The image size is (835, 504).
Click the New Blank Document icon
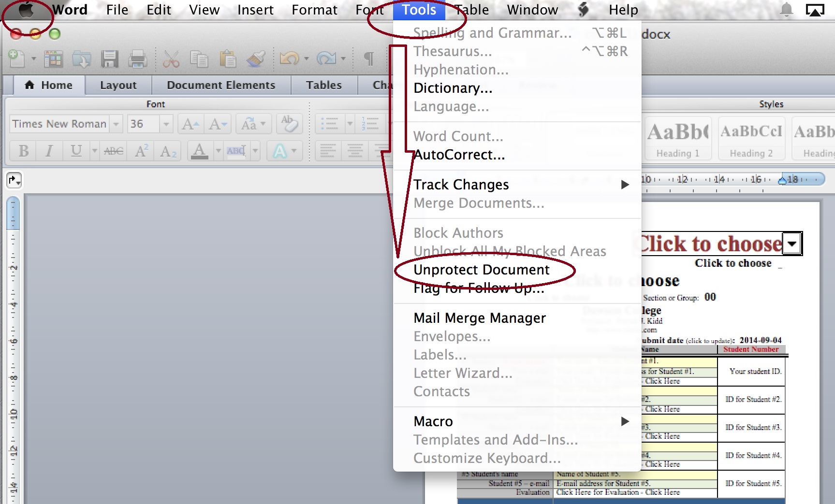click(17, 59)
